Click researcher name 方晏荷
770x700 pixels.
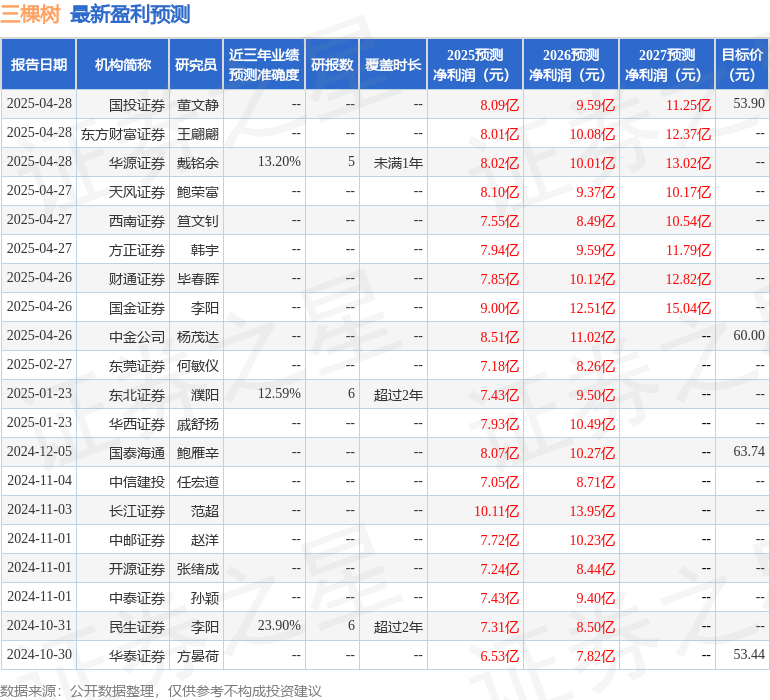click(197, 656)
